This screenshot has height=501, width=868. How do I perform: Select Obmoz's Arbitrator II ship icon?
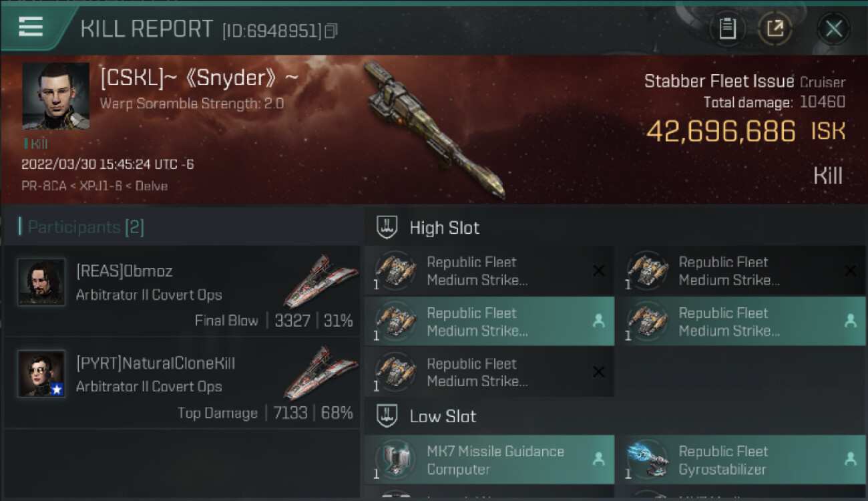(x=320, y=281)
